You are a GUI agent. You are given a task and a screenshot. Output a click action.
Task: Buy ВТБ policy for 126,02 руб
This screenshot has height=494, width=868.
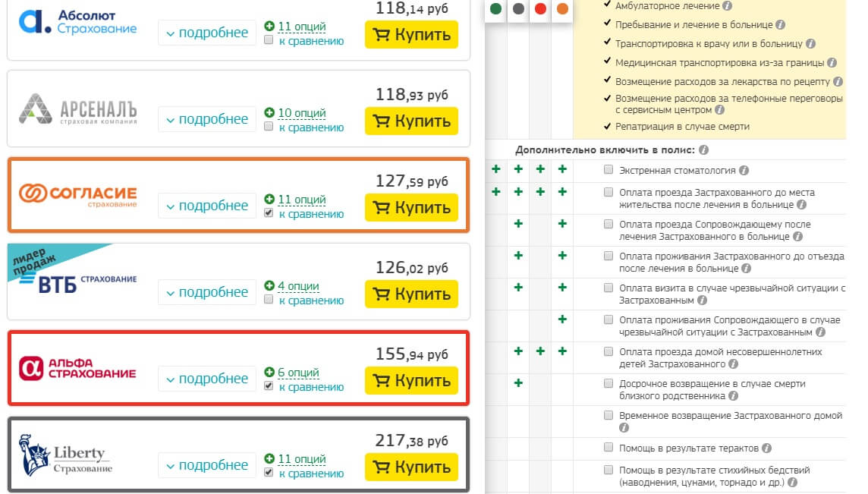tap(411, 294)
